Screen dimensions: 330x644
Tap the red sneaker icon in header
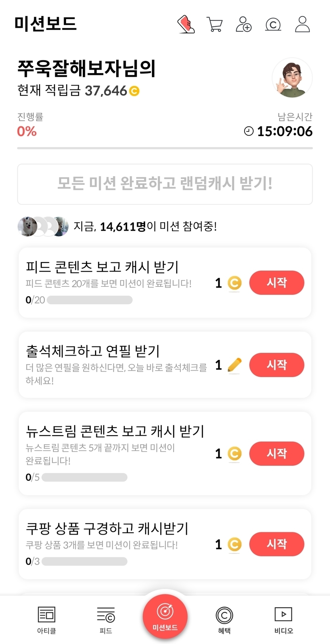(186, 24)
